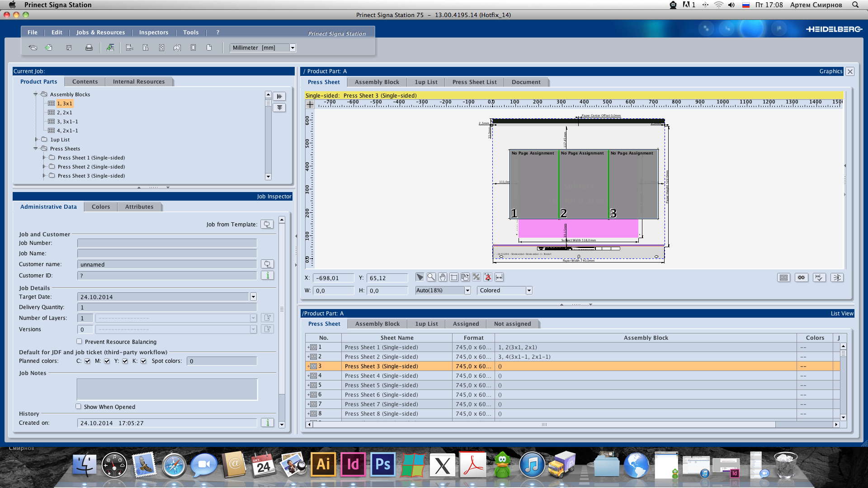Open the File menu
The image size is (868, 488).
pyautogui.click(x=33, y=32)
